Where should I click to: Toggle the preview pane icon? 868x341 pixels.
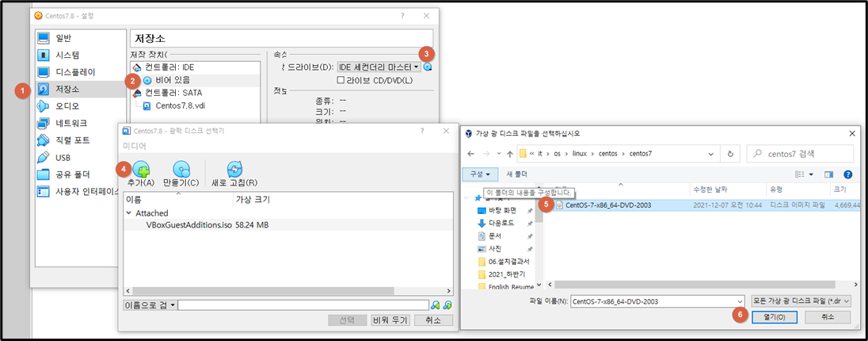[x=828, y=174]
